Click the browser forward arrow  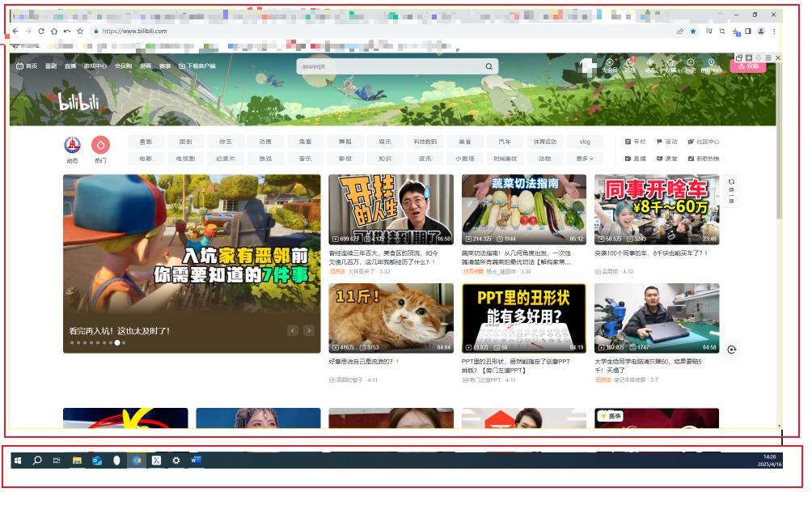click(x=28, y=31)
